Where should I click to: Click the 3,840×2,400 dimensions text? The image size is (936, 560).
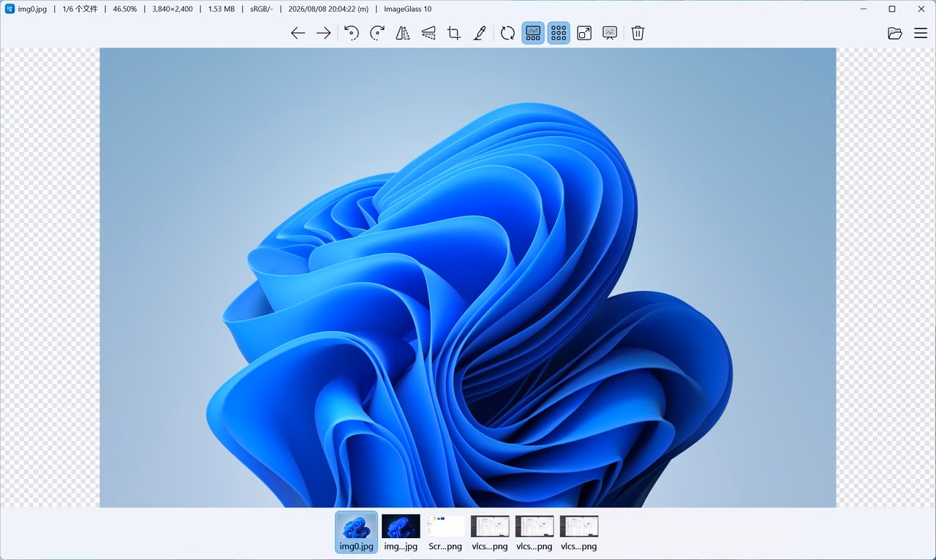click(x=173, y=10)
